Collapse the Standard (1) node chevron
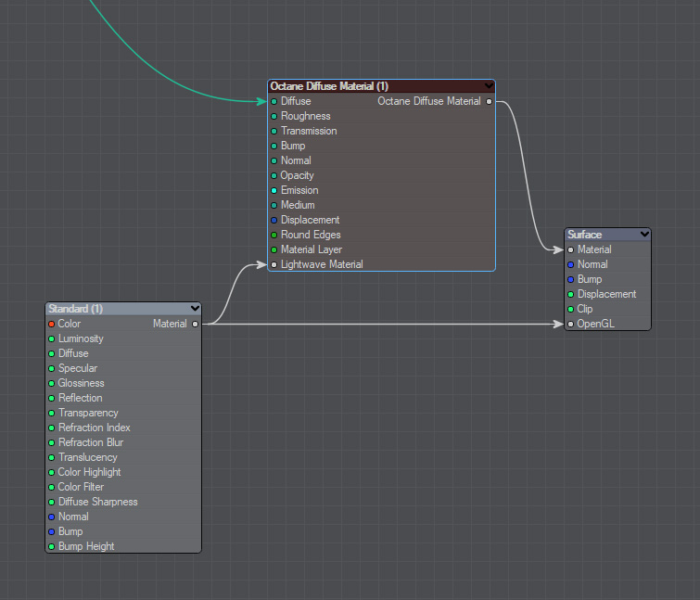The width and height of the screenshot is (700, 600). 195,308
